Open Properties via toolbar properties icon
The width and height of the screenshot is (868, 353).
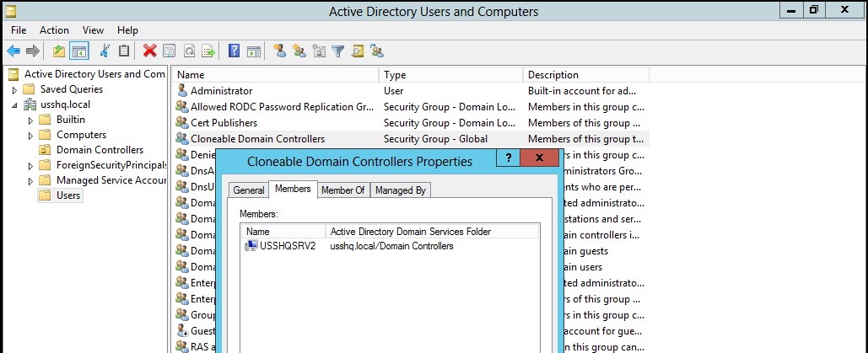[169, 51]
